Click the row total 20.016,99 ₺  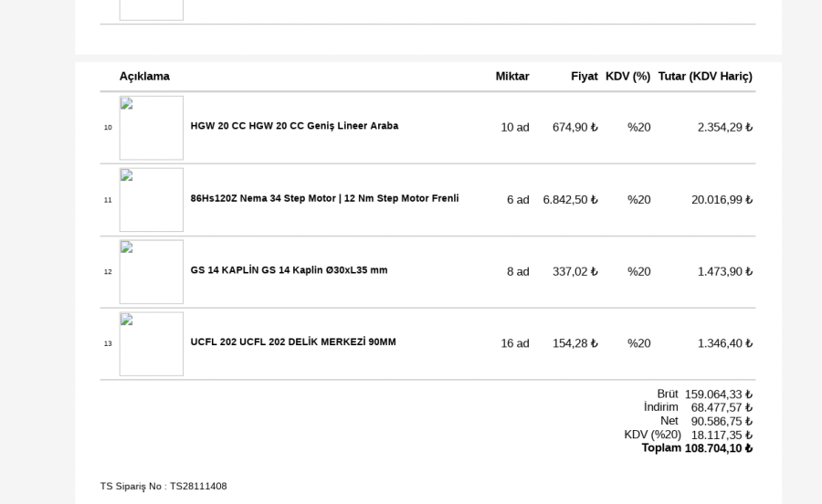tap(722, 200)
